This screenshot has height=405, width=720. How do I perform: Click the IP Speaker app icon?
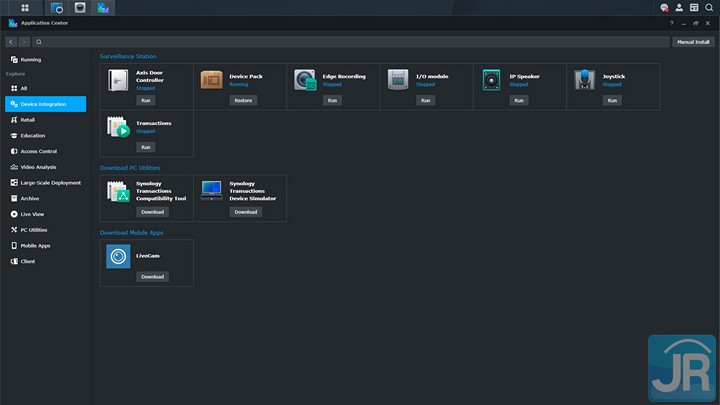coord(492,80)
